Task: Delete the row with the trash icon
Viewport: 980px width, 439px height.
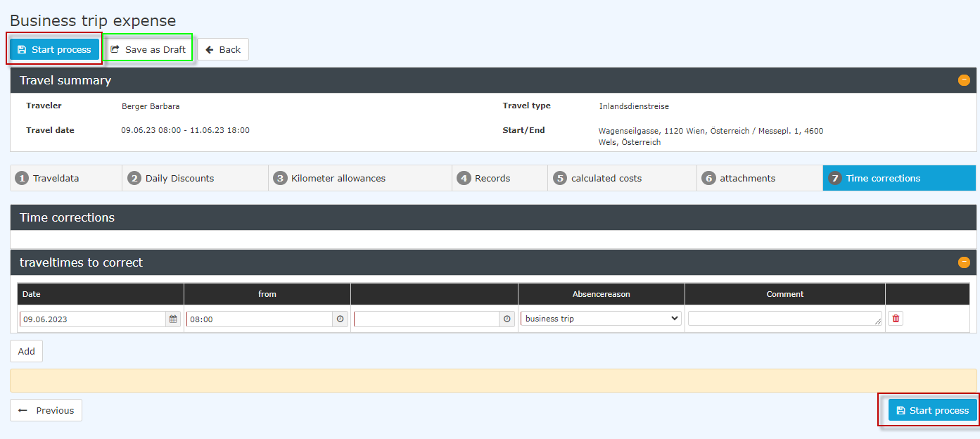Action: 896,319
